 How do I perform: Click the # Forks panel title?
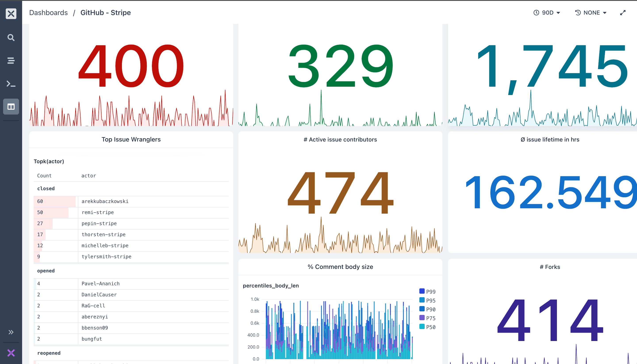point(550,267)
